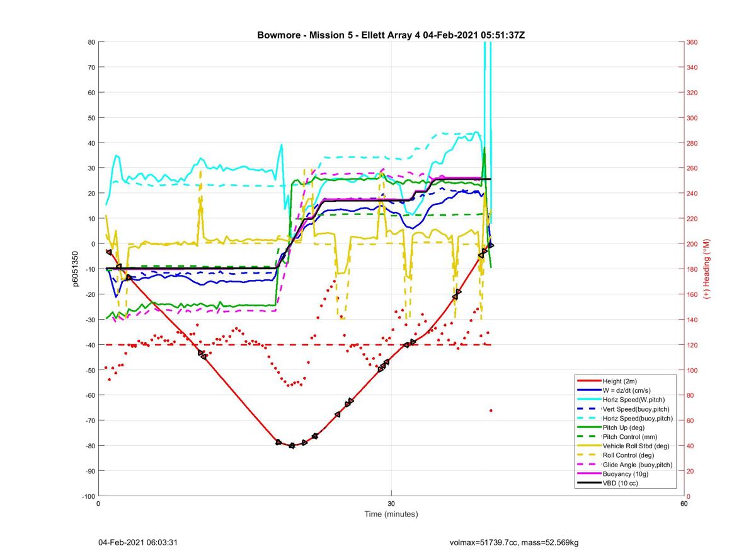The width and height of the screenshot is (756, 558).
Task: Click the left axis tick label "70"
Action: [91, 67]
